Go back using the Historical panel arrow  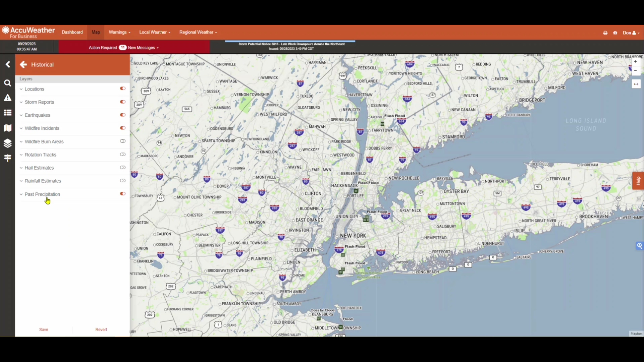coord(23,64)
